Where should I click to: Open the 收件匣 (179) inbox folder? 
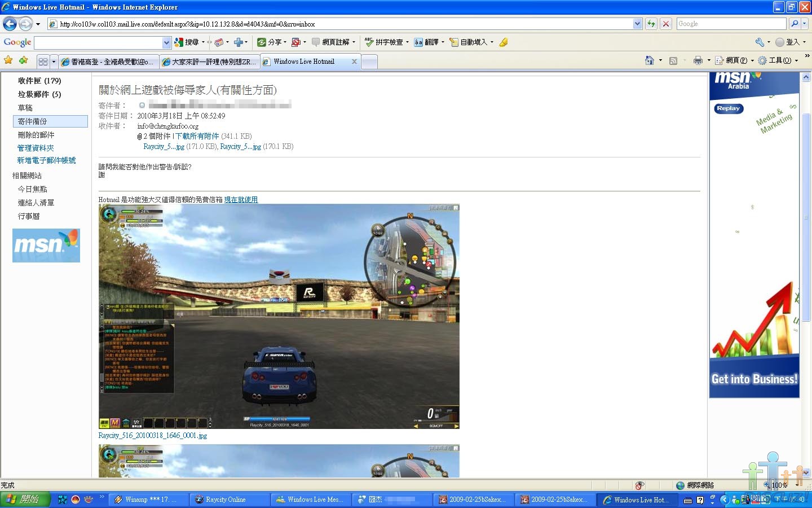pyautogui.click(x=39, y=81)
